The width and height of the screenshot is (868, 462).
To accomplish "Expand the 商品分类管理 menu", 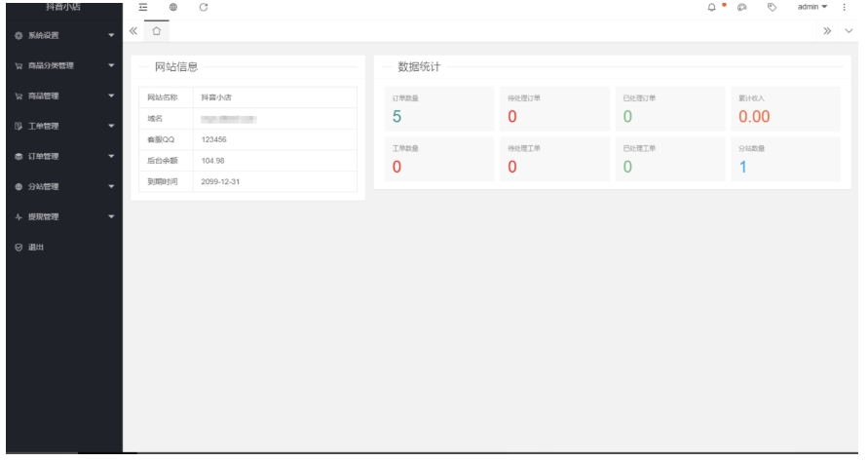I will click(x=64, y=66).
